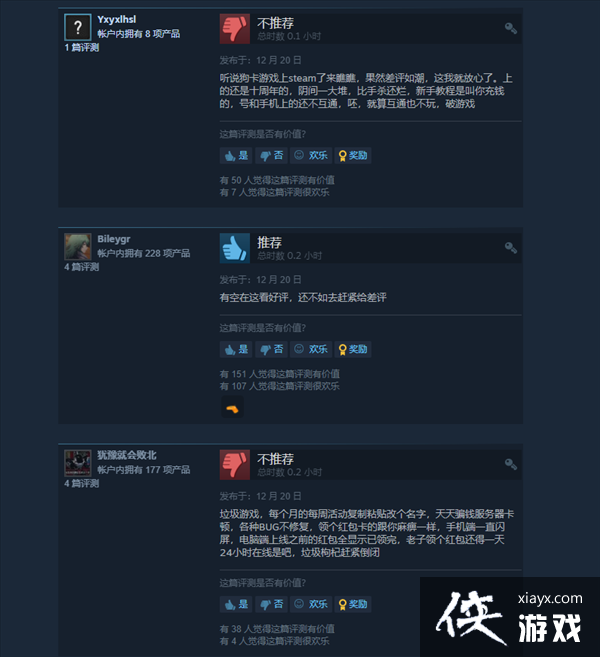
Task: Open the Bileygr username link
Action: click(x=114, y=239)
